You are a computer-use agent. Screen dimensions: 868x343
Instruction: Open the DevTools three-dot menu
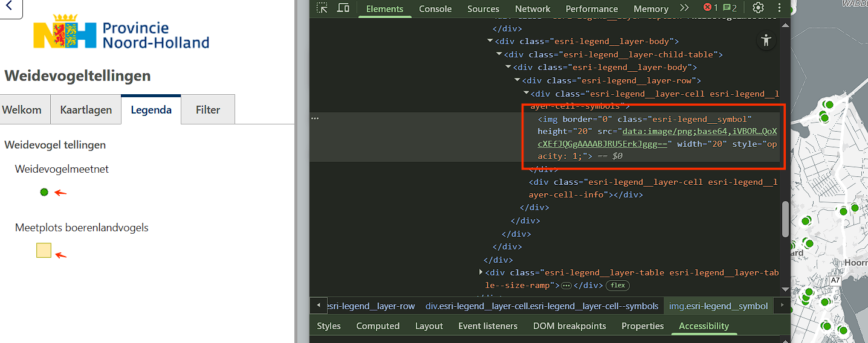[780, 8]
